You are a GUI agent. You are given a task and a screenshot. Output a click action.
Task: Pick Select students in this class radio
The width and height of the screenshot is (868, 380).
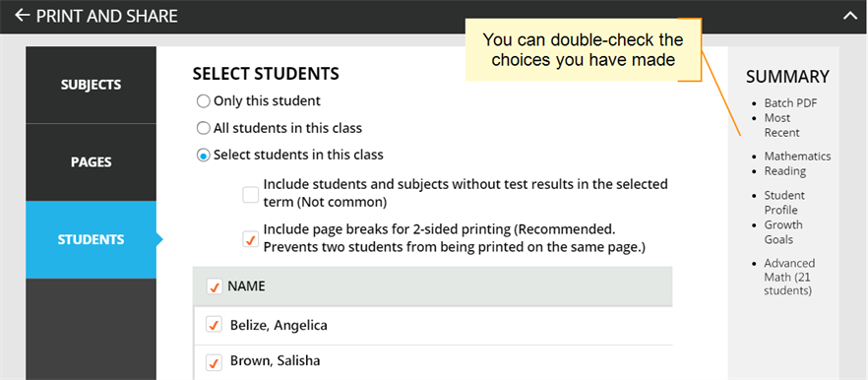coord(204,156)
